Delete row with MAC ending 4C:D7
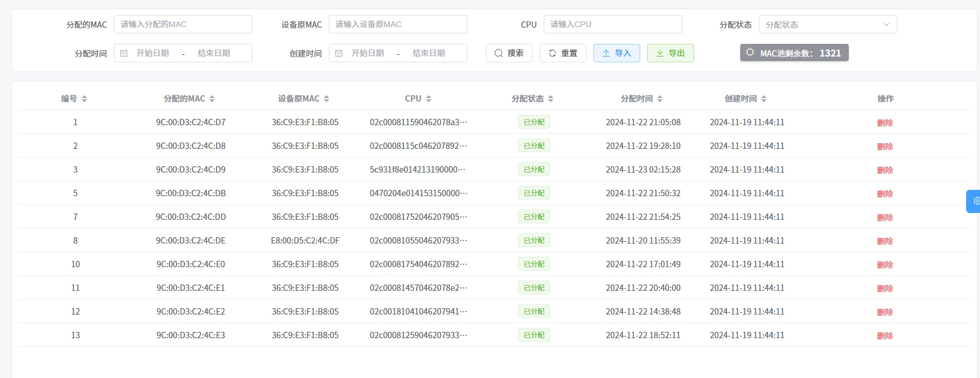 885,122
